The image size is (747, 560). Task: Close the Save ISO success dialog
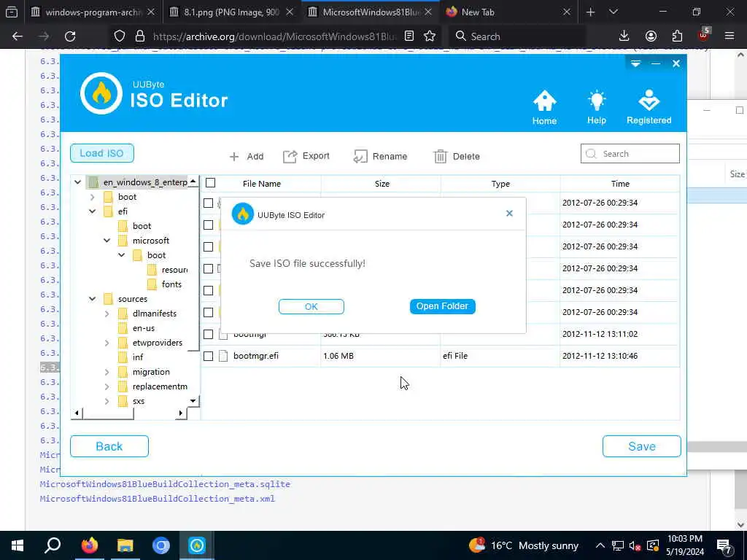point(509,214)
